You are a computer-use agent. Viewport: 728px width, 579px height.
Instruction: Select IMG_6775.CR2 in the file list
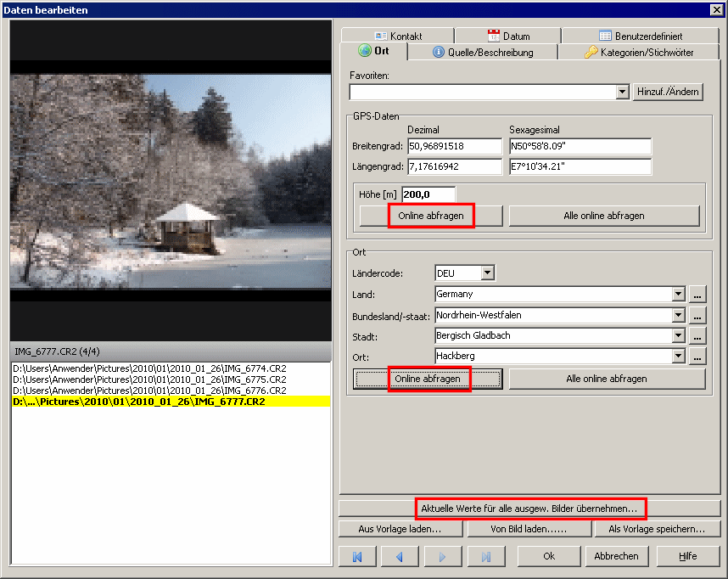coord(149,379)
